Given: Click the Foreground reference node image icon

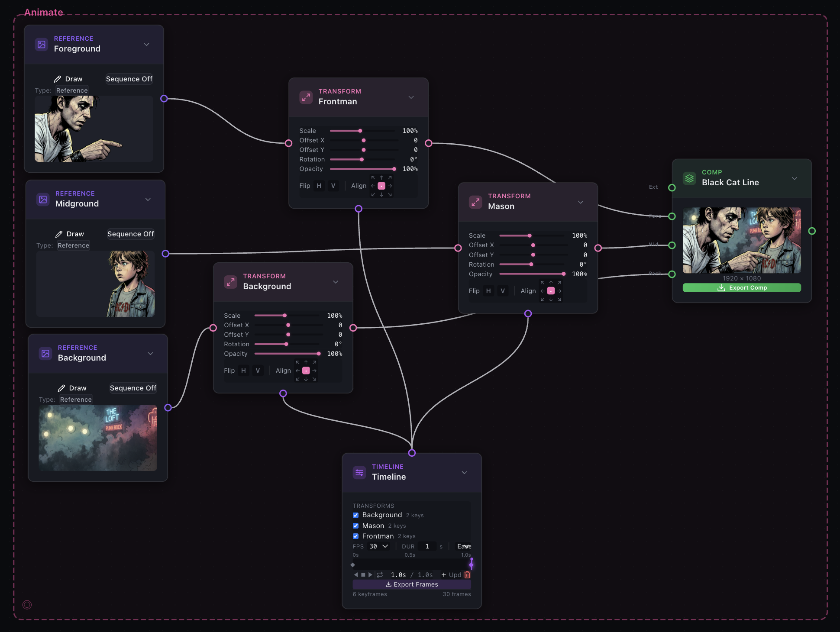Looking at the screenshot, I should click(42, 44).
